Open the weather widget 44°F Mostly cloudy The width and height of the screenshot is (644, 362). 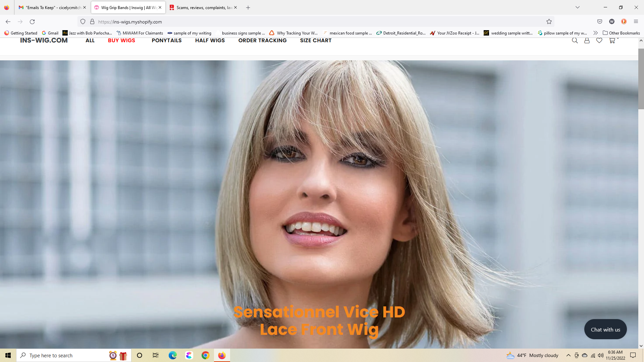[x=532, y=355]
